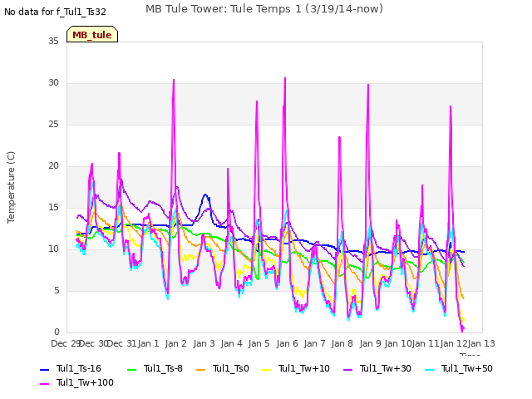The height and width of the screenshot is (399, 532).
Task: Click the magenta Tul1_Tw+100 legend swatch
Action: point(44,384)
